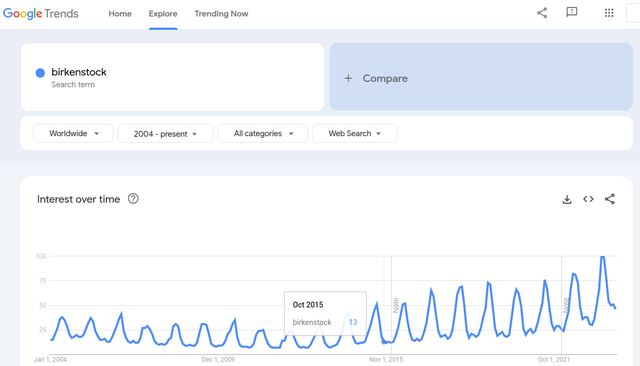Click the share icon in the header

coord(542,13)
